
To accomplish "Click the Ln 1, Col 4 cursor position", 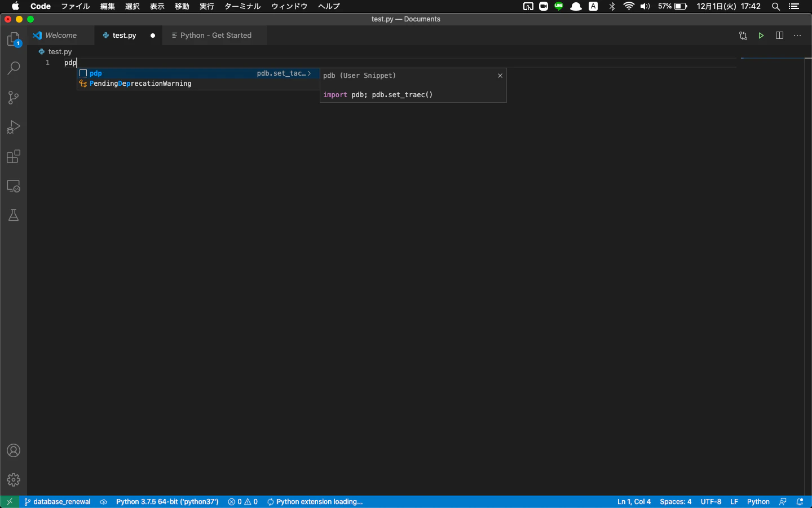I will [x=634, y=502].
